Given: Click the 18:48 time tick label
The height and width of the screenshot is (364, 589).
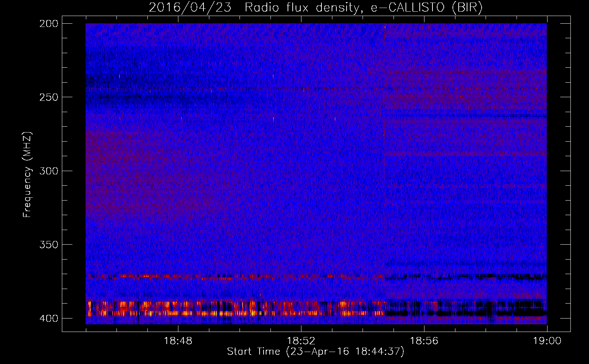Looking at the screenshot, I should (178, 341).
